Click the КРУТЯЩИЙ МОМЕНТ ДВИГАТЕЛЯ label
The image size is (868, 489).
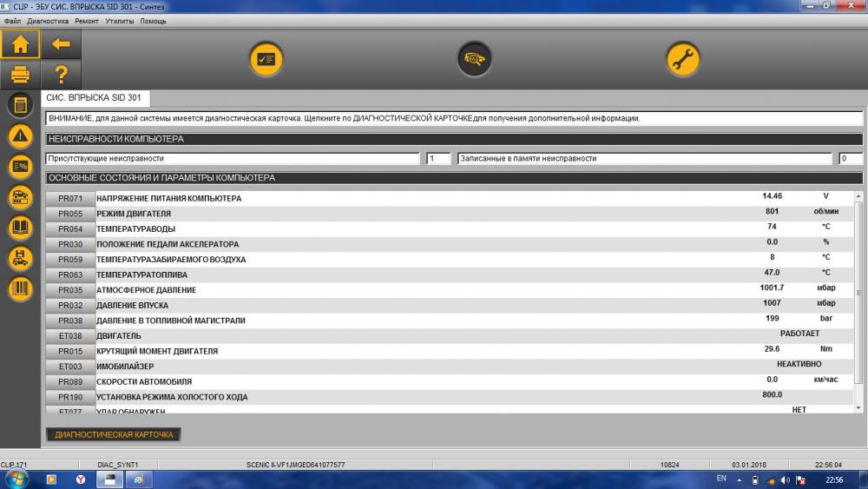tap(157, 351)
